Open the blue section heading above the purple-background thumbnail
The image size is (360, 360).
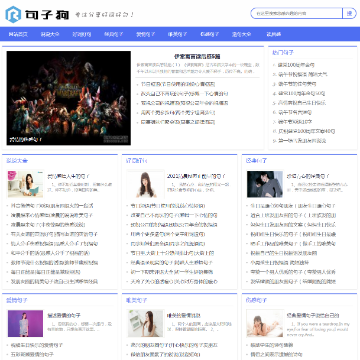point(17,300)
